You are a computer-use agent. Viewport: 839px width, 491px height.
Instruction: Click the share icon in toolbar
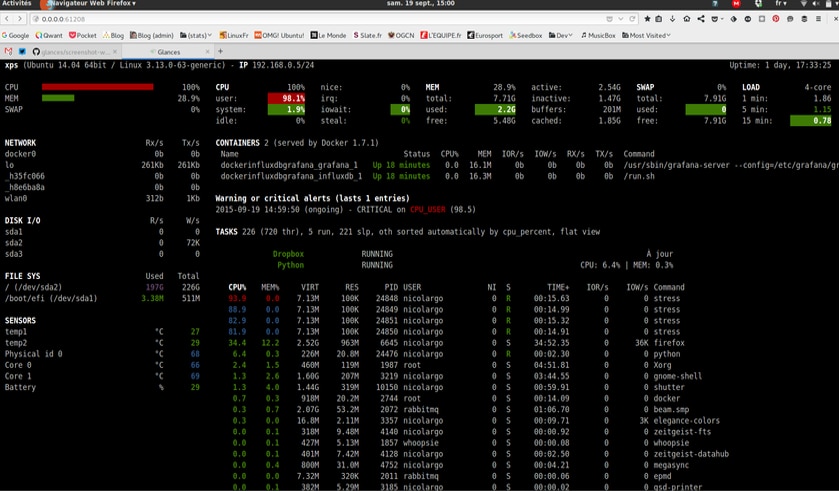click(x=701, y=19)
